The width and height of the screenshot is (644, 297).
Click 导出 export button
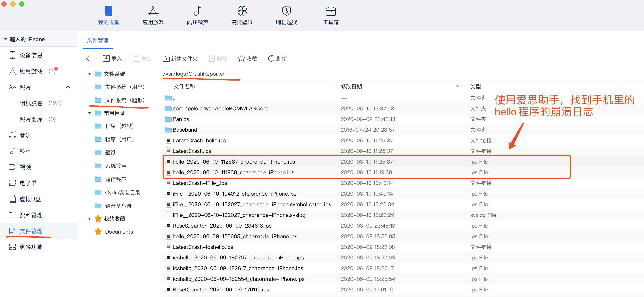[142, 58]
